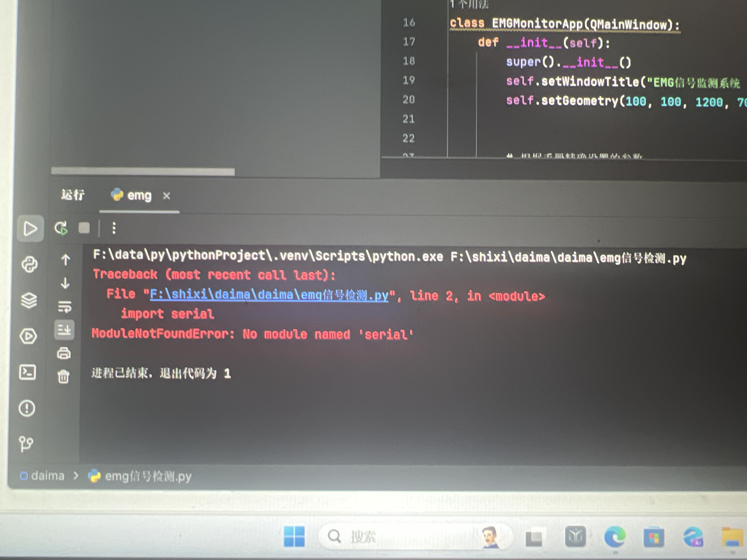The width and height of the screenshot is (747, 560).
Task: Clear console output with trash icon
Action: tap(64, 376)
